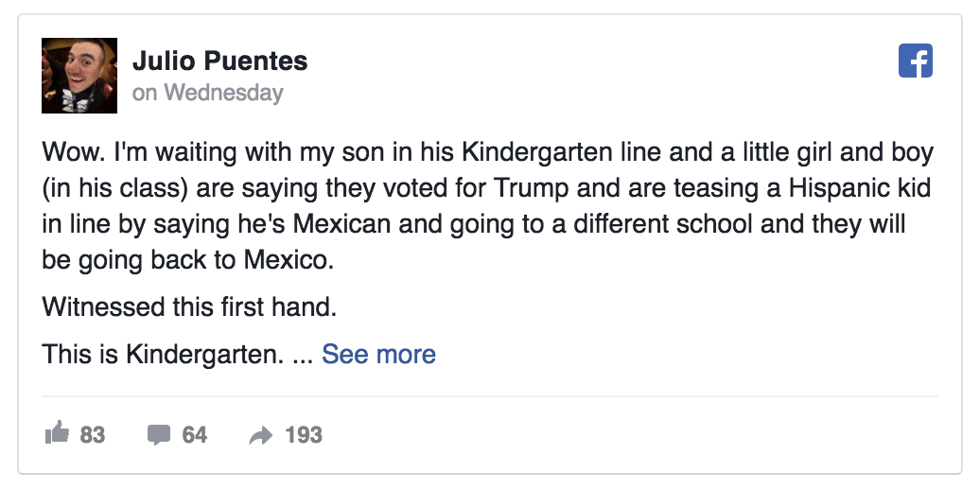
Task: Click the 193 shares count
Action: point(303,435)
